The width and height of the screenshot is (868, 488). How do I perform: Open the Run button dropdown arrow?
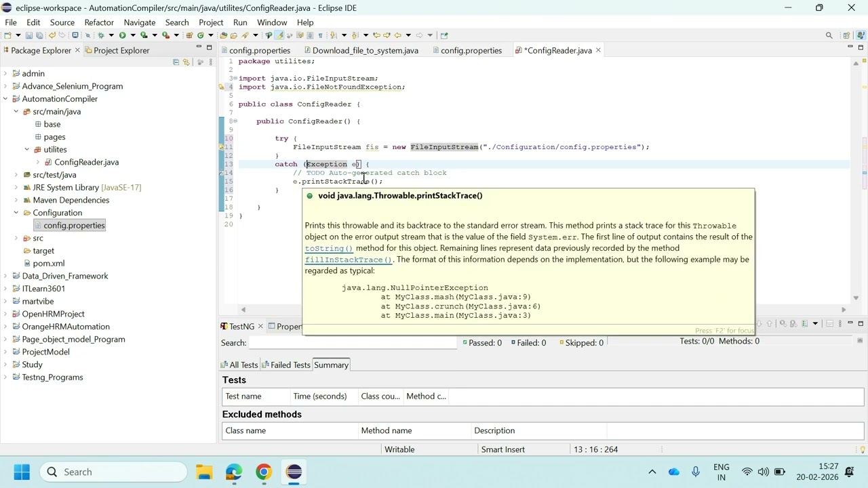pos(133,35)
